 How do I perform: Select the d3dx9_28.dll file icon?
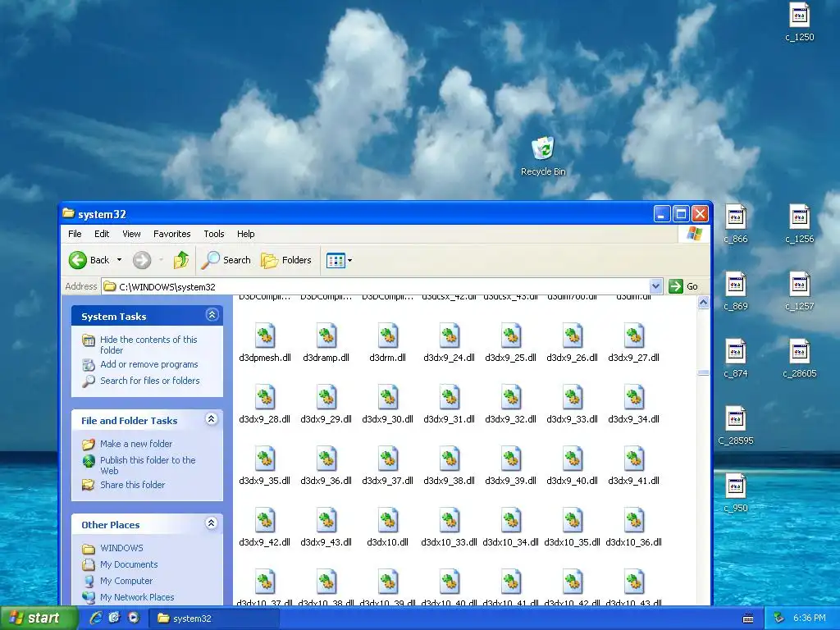pos(265,398)
